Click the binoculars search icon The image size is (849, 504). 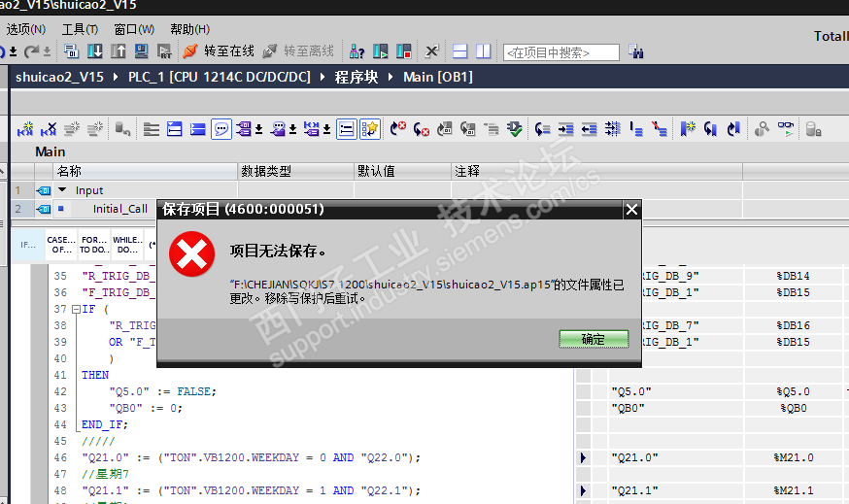click(x=635, y=51)
